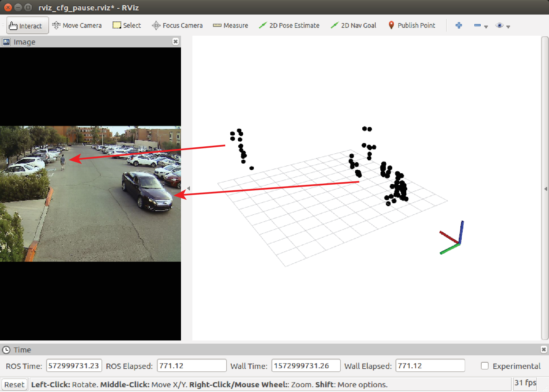The height and width of the screenshot is (392, 549).
Task: Click the Time panel clock icon
Action: click(x=6, y=350)
